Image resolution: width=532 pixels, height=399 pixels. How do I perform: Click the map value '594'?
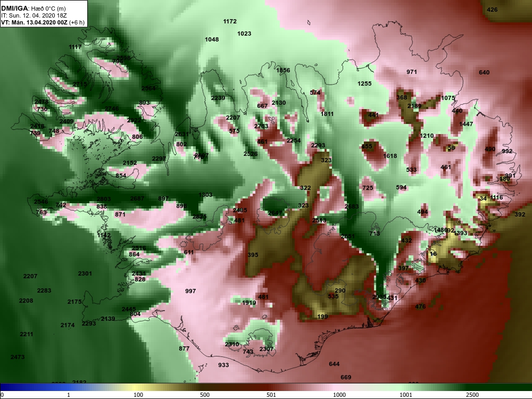tap(401, 187)
